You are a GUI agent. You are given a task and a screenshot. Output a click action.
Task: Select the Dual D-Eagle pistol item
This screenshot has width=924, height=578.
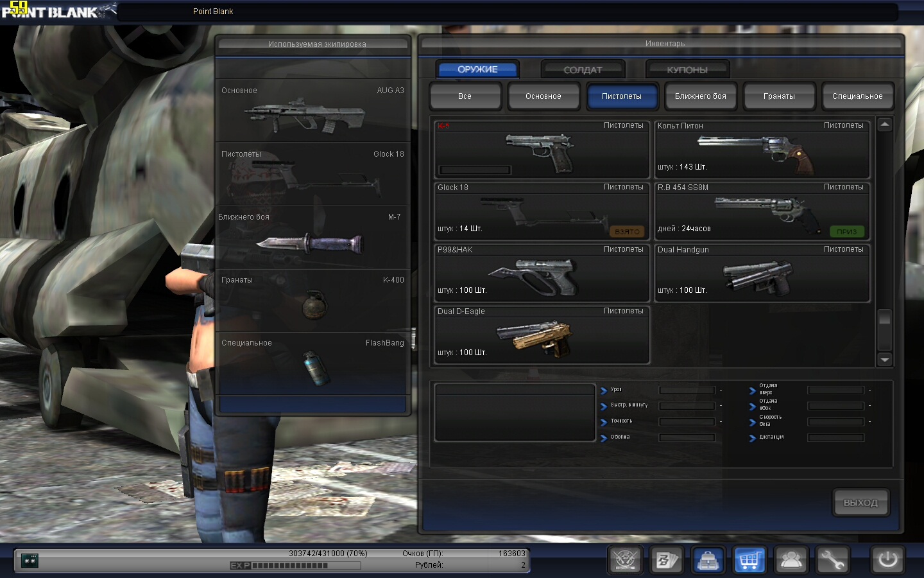point(542,335)
